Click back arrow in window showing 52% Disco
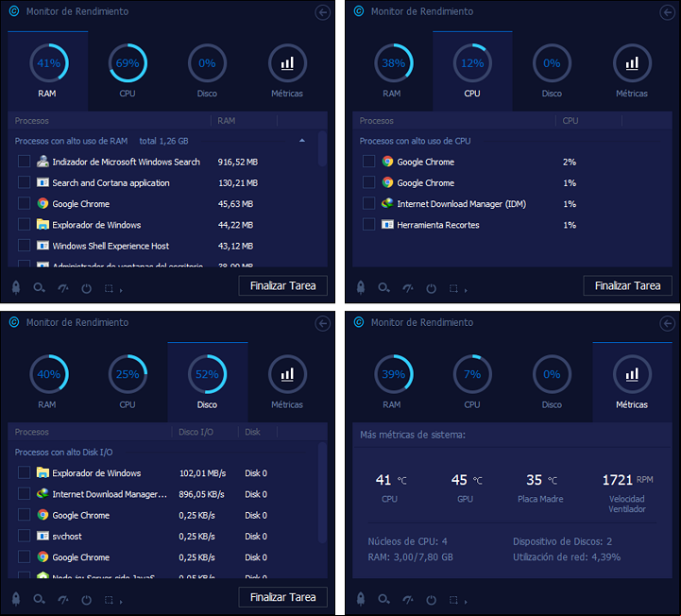Viewport: 681px width, 616px height. (322, 324)
